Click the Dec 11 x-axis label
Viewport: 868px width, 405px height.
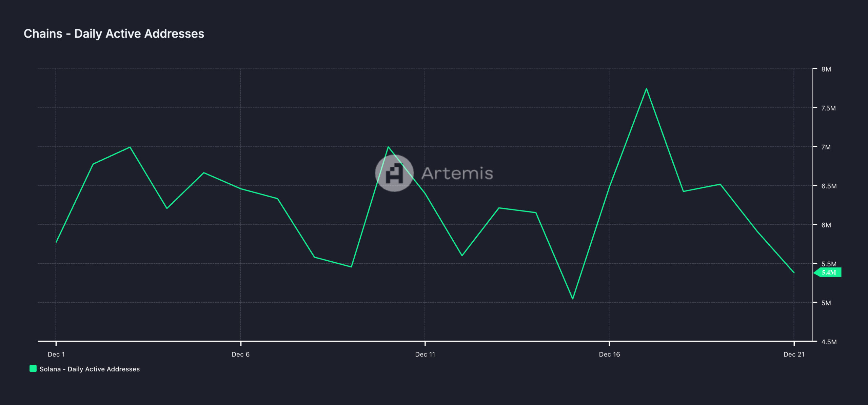click(425, 354)
